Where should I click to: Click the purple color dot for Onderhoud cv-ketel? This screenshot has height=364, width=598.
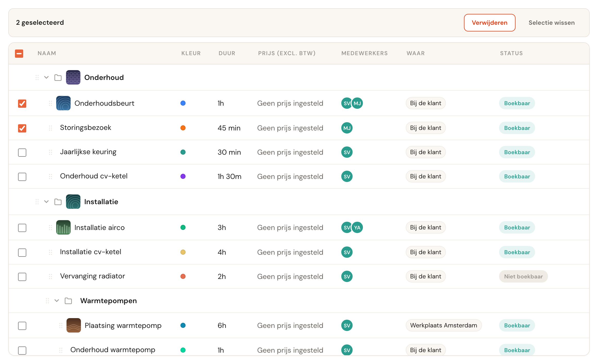click(183, 176)
